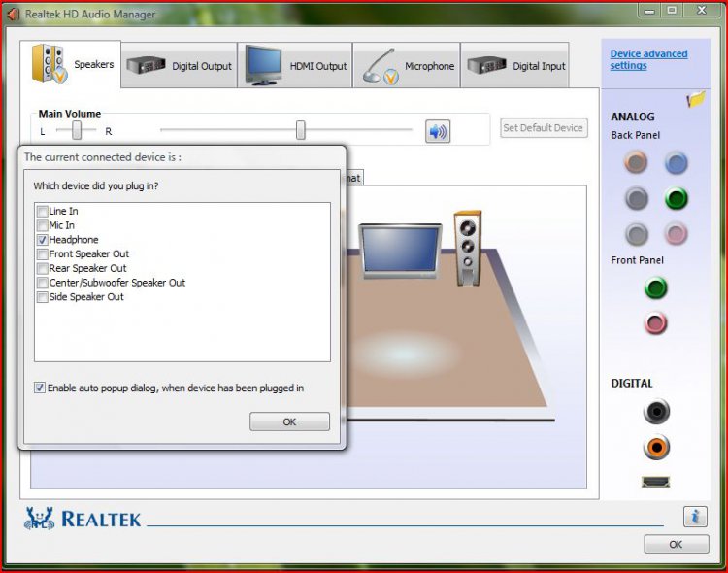
Task: Open the Digital Input tab
Action: pyautogui.click(x=514, y=65)
